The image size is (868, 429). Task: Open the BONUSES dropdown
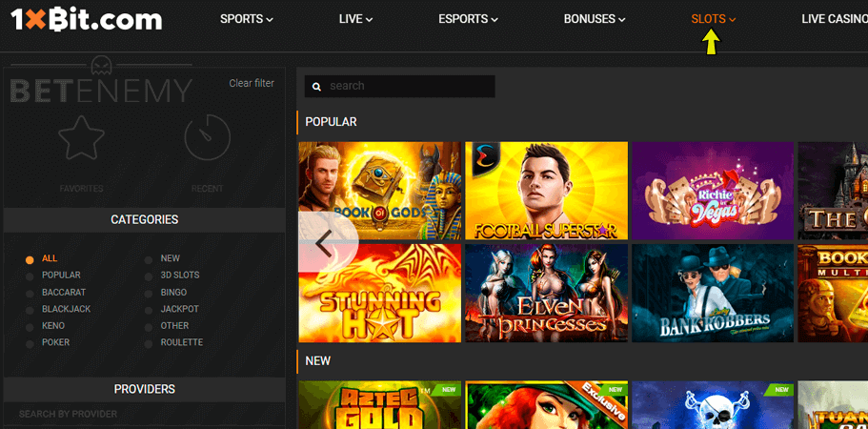pos(594,19)
